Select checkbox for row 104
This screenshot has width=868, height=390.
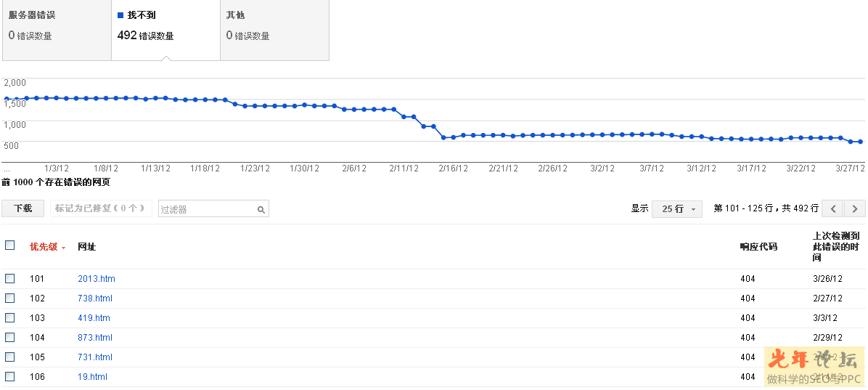(10, 338)
